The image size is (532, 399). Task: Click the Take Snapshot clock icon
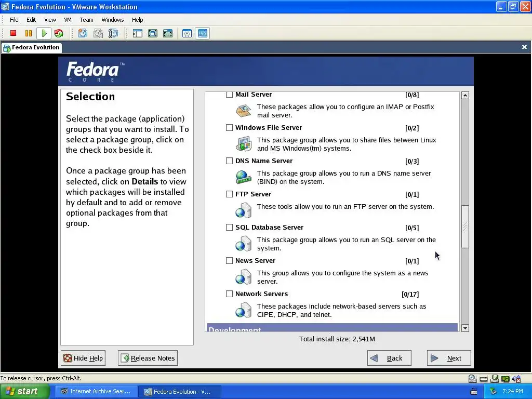[83, 33]
